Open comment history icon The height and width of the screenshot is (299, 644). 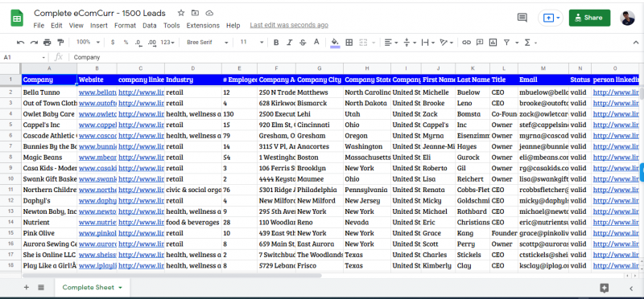522,18
